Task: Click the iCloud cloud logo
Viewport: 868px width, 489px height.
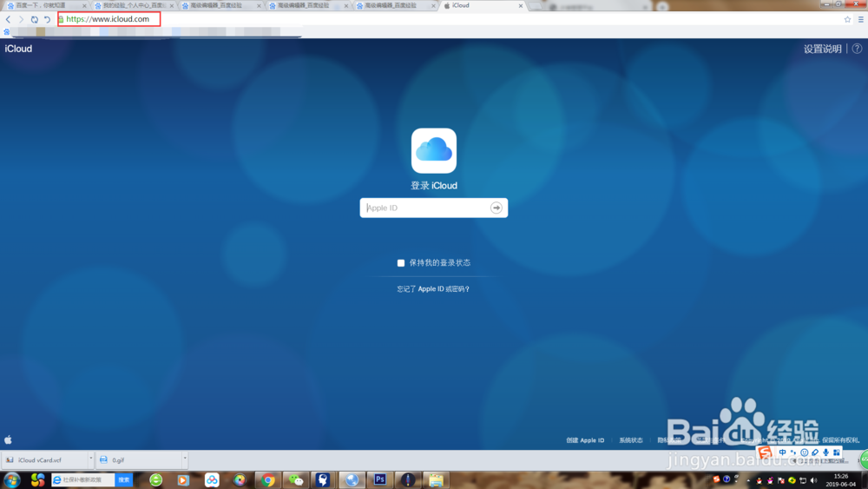Action: click(434, 150)
